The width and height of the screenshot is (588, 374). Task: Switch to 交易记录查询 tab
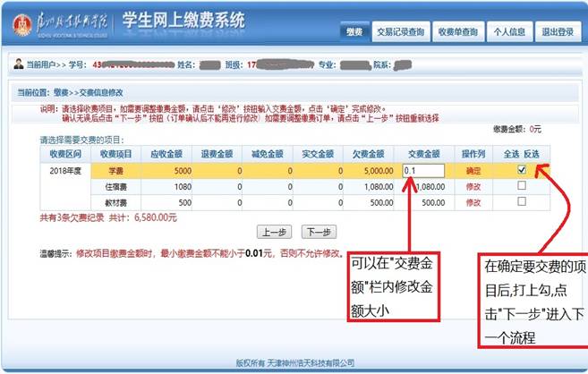coord(400,31)
